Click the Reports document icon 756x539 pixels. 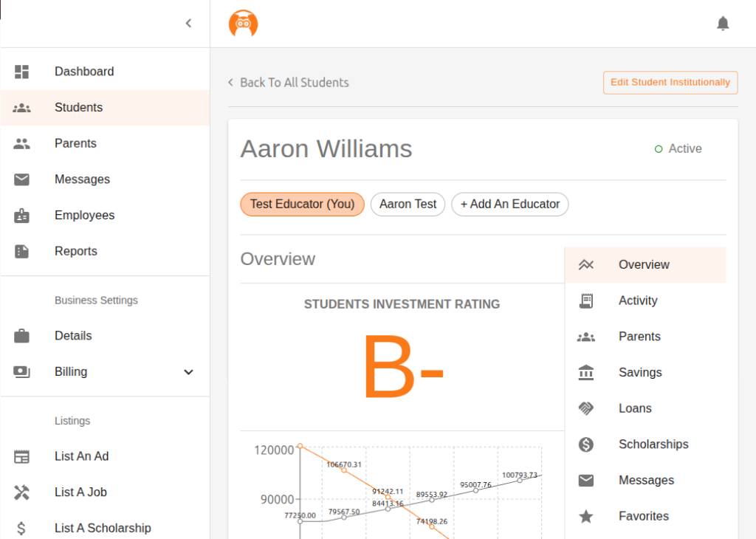point(22,251)
